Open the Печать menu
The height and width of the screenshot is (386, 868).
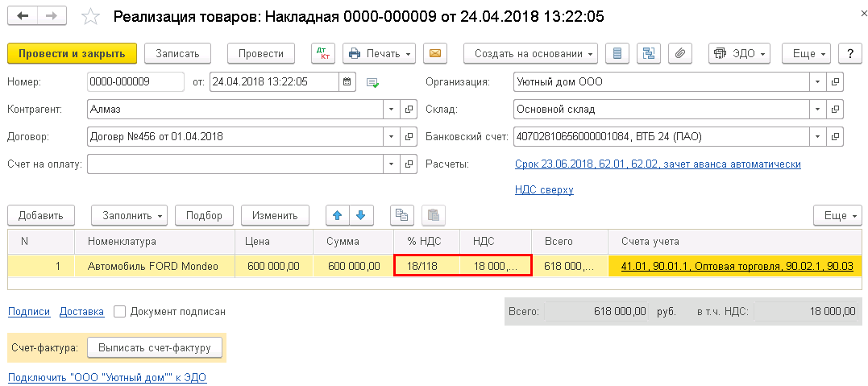pos(380,54)
